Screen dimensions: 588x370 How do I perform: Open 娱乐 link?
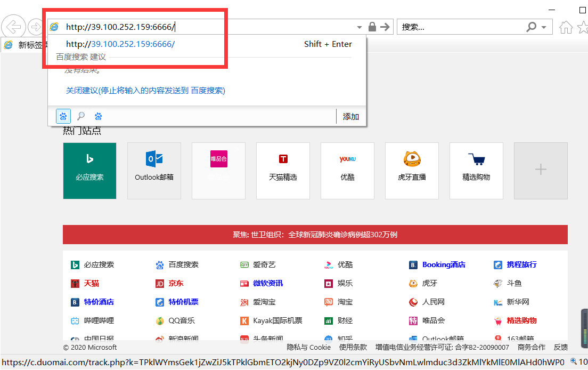(x=345, y=283)
